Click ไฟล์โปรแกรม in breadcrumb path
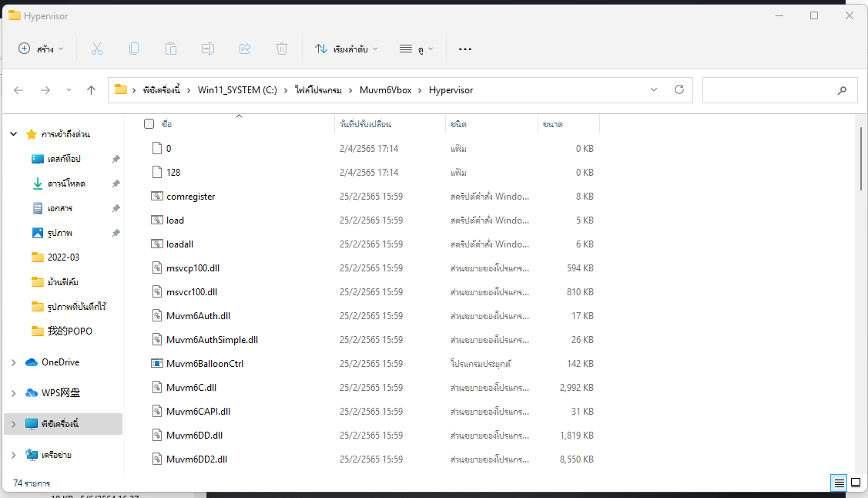Screen dimensions: 868x498 pos(318,89)
